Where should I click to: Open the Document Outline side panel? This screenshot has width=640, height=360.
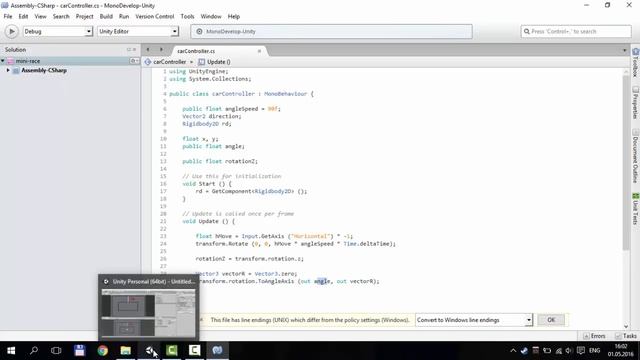[636, 156]
